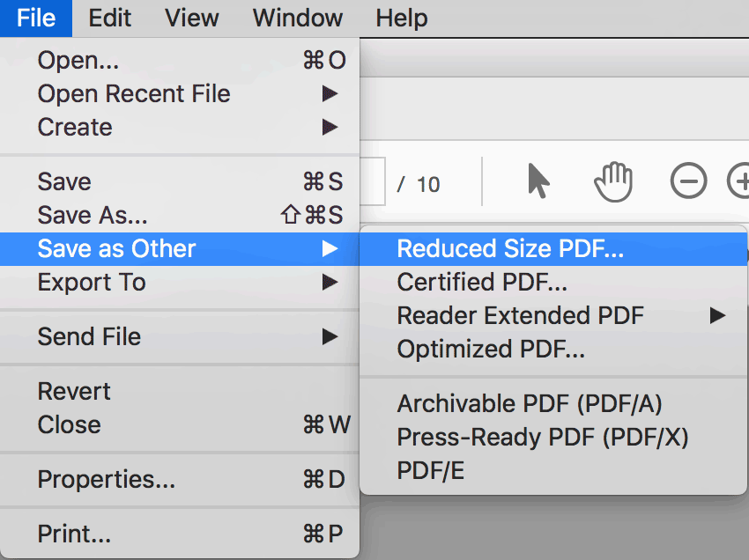Choose Reduced Size PDF option
The width and height of the screenshot is (749, 560).
(x=553, y=248)
